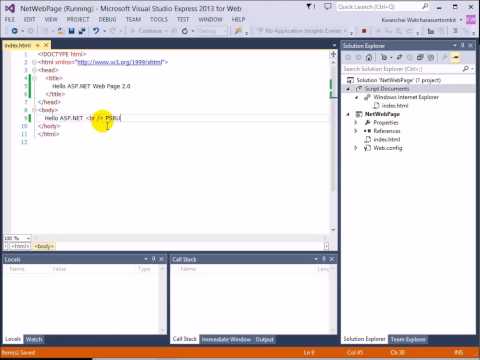The image size is (480, 360).
Task: Select index.html under NetWebPage project
Action: pos(387,139)
